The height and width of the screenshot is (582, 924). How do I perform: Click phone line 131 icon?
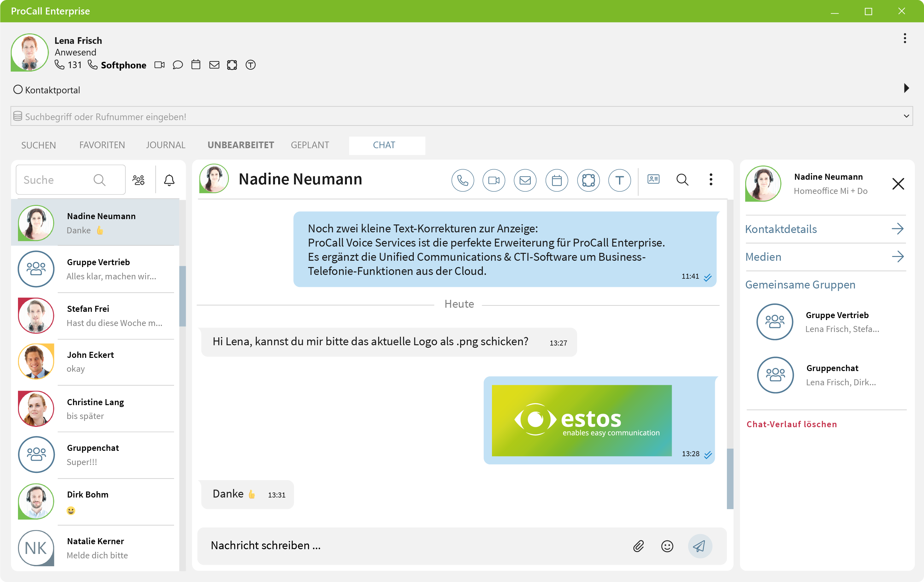[59, 64]
